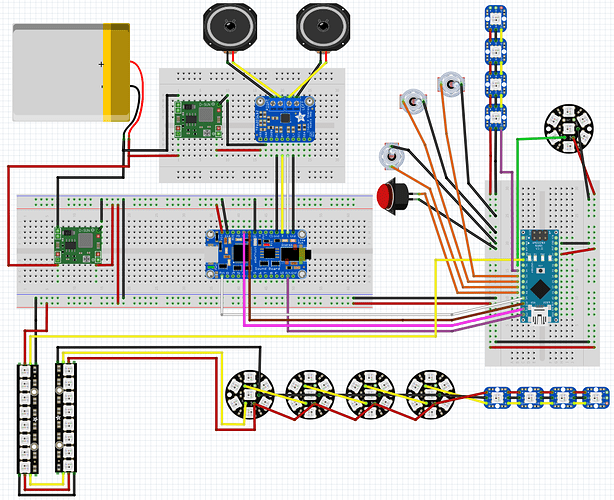
Task: Select the LiPo battery pack
Action: [x=71, y=72]
